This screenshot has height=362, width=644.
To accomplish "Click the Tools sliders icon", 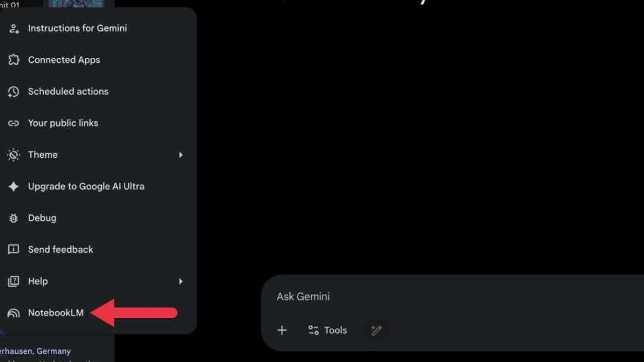I will coord(313,330).
